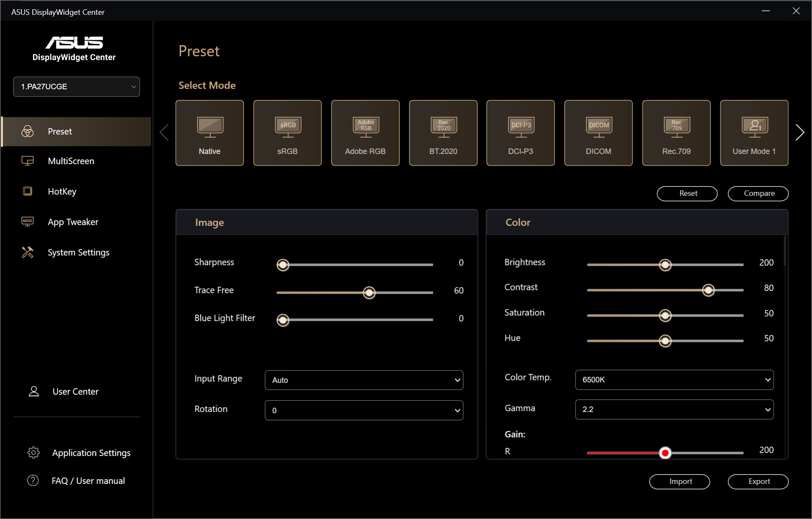Click the MultiScreen monitor icon
This screenshot has width=812, height=519.
click(27, 161)
